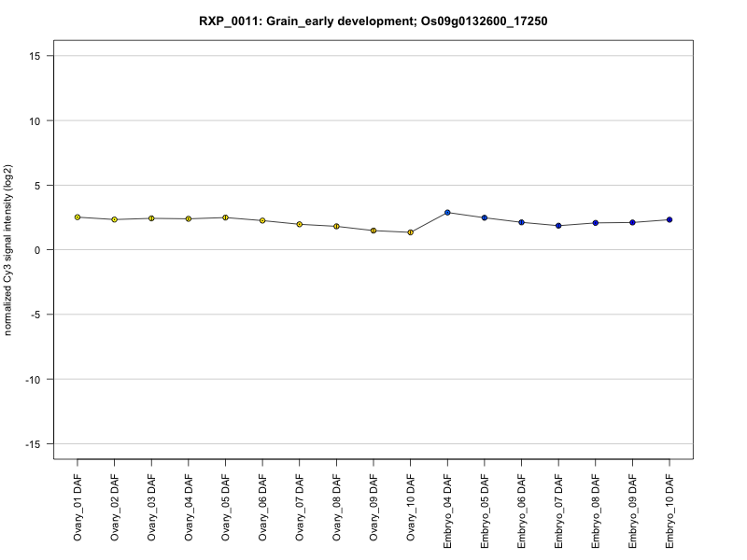Select the 0 tick label on y-axis
This screenshot has height=560, width=747.
pos(41,250)
